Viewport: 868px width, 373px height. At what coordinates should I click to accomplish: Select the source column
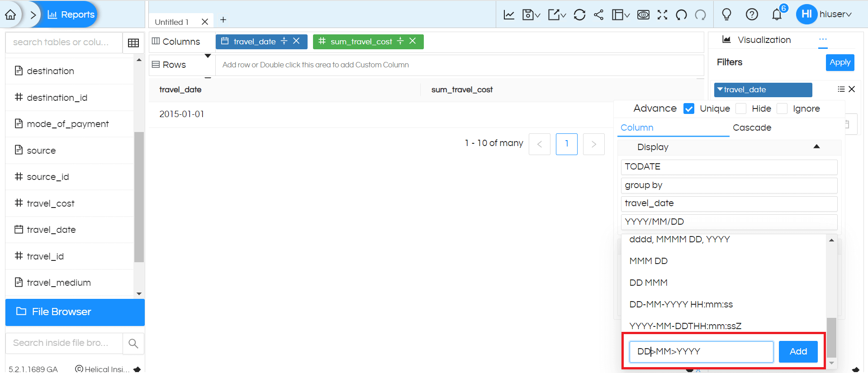pyautogui.click(x=70, y=151)
